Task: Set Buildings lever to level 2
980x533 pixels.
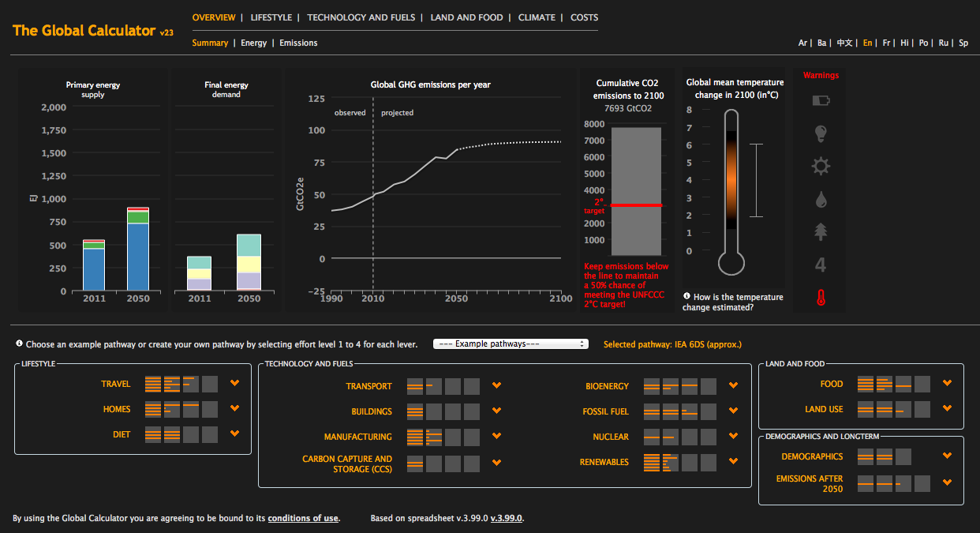Action: click(x=434, y=412)
